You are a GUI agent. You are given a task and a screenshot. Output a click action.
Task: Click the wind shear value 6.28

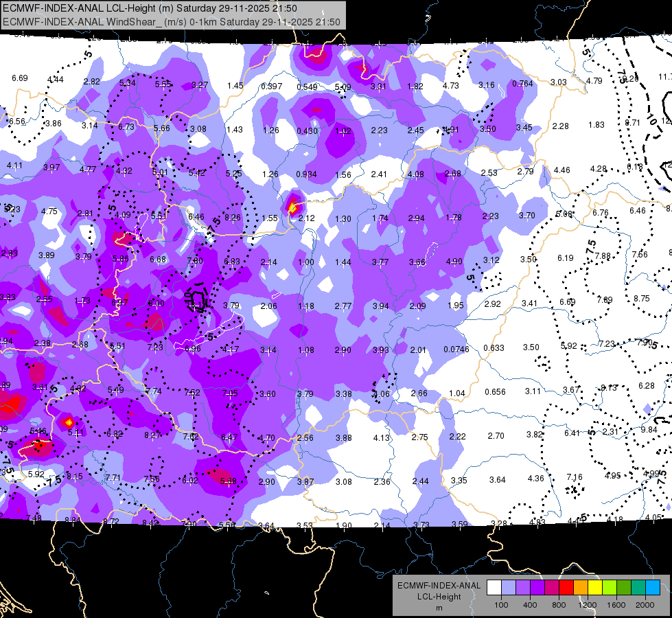647,386
